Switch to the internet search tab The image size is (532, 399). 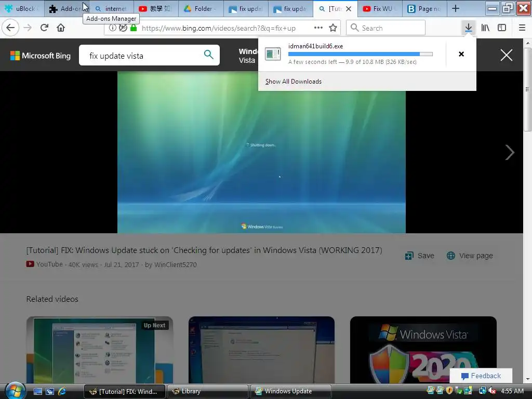[111, 8]
